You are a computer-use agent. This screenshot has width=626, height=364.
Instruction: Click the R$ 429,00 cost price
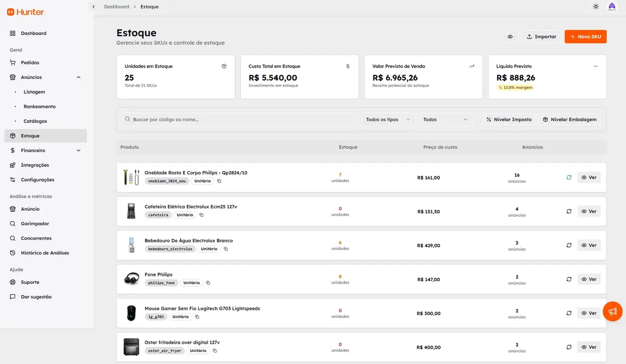429,246
